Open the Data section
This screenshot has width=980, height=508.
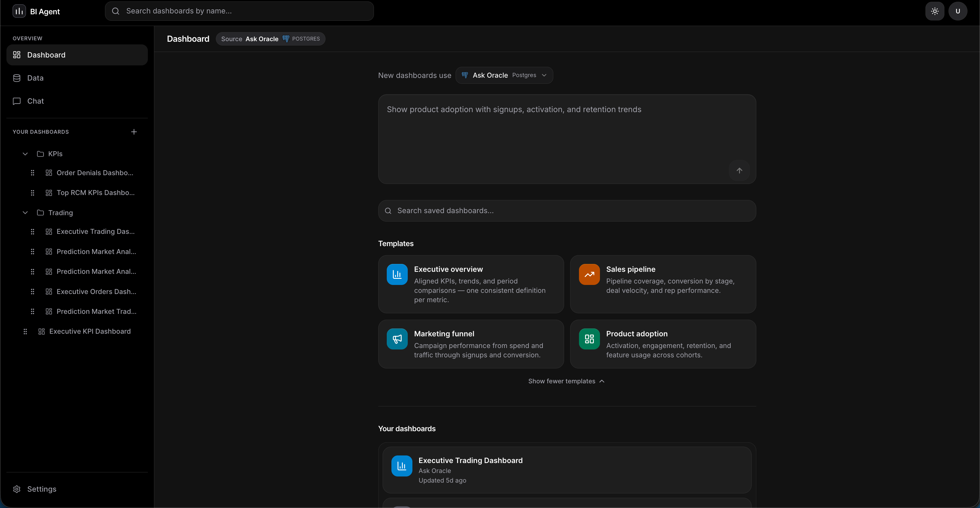[77, 78]
